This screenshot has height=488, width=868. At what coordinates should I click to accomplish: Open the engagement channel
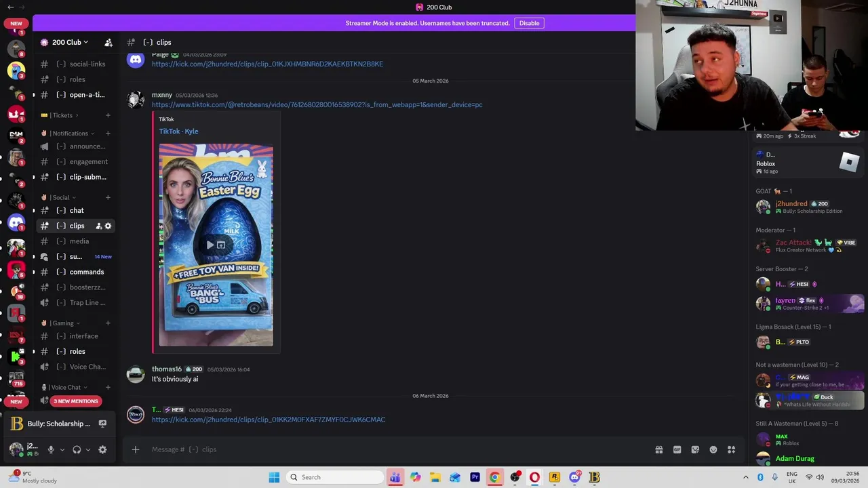click(x=75, y=161)
